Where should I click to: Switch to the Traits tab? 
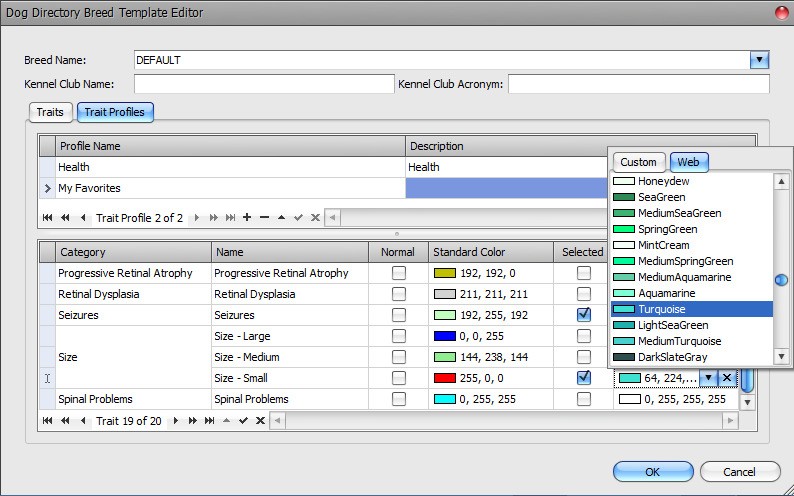tap(50, 112)
